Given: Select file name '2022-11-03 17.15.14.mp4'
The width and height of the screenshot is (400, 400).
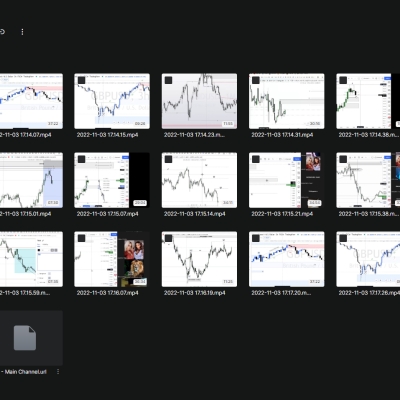Looking at the screenshot, I should click(194, 214).
